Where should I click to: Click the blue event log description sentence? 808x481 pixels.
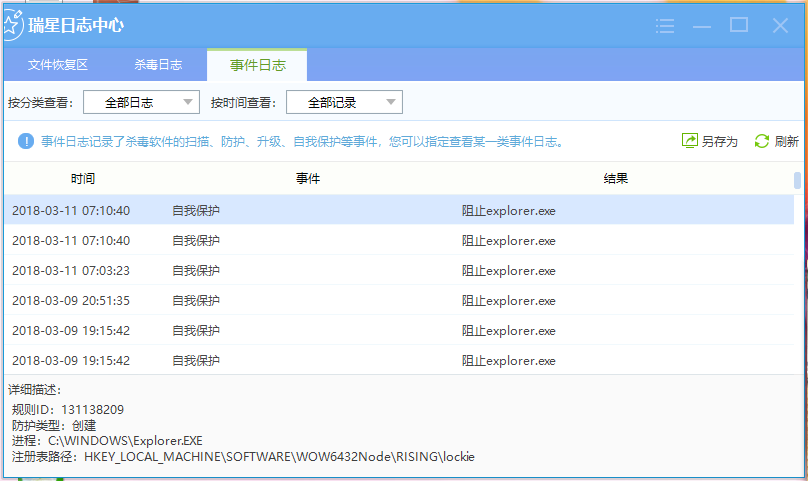pyautogui.click(x=302, y=141)
